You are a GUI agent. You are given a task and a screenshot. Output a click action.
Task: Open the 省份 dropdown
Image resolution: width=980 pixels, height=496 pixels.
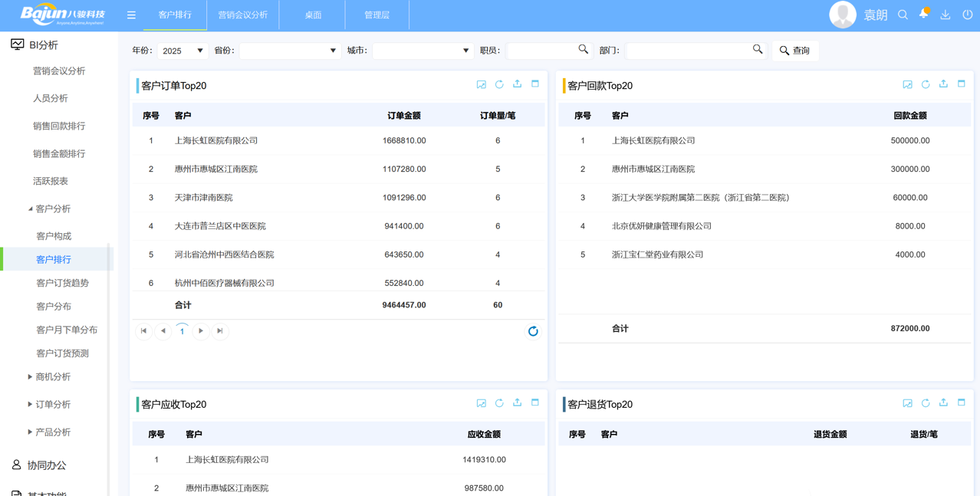tap(290, 51)
